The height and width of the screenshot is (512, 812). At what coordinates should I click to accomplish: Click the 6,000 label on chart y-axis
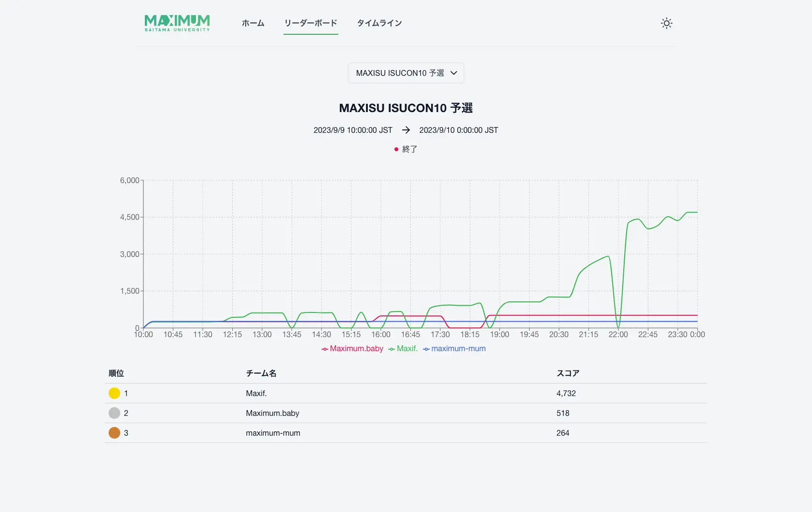click(130, 180)
